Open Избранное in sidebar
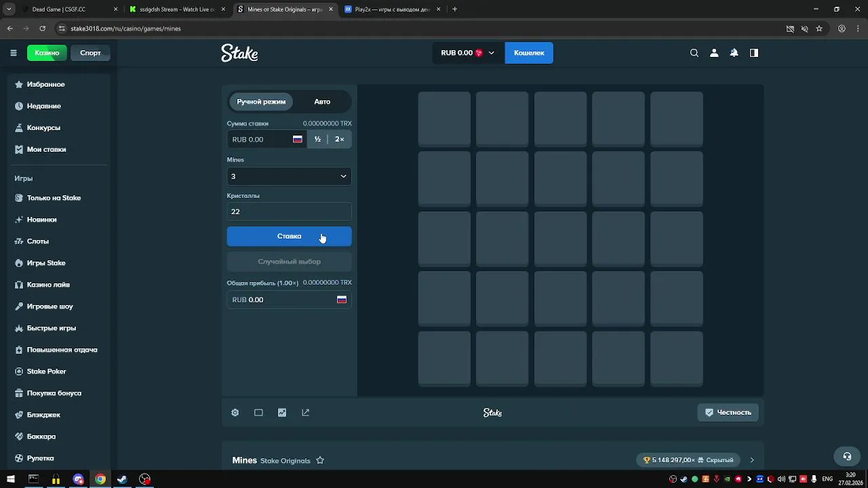The image size is (868, 488). pyautogui.click(x=46, y=84)
